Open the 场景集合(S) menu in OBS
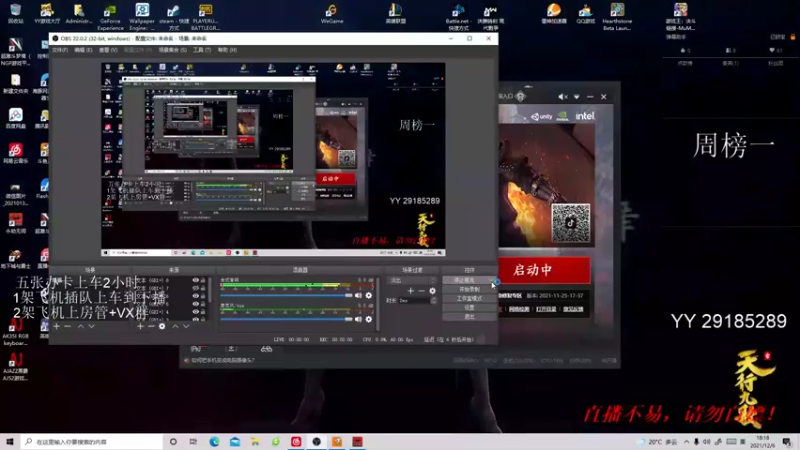This screenshot has height=450, width=800. (x=172, y=50)
